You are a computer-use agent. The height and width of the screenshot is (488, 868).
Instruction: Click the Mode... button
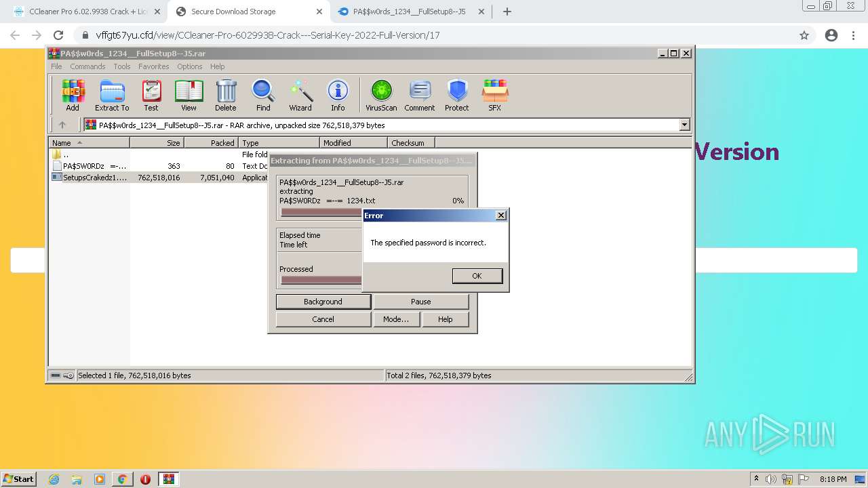[x=395, y=319]
